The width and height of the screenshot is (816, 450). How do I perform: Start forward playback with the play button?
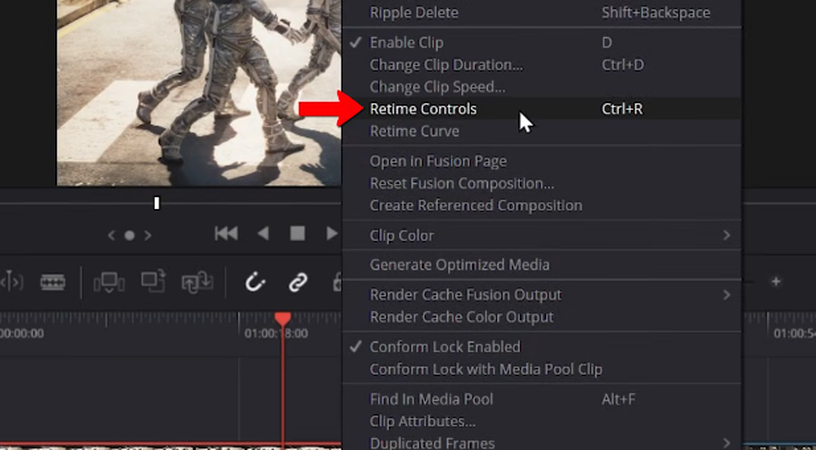tap(332, 234)
